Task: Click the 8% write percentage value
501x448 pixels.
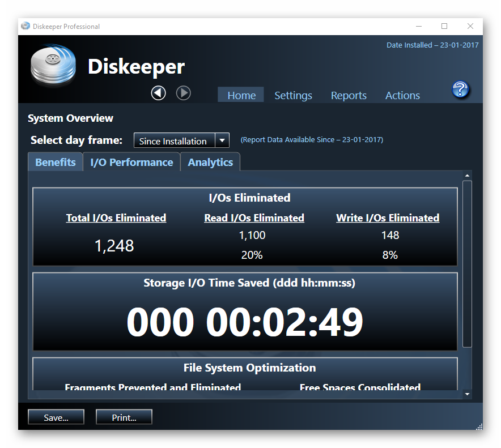Action: [x=390, y=255]
